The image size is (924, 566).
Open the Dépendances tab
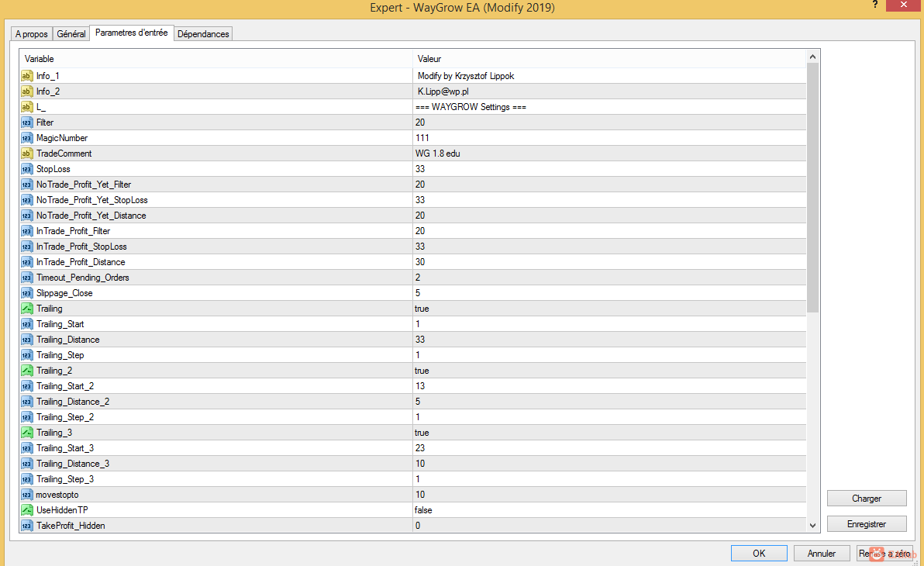(x=203, y=34)
